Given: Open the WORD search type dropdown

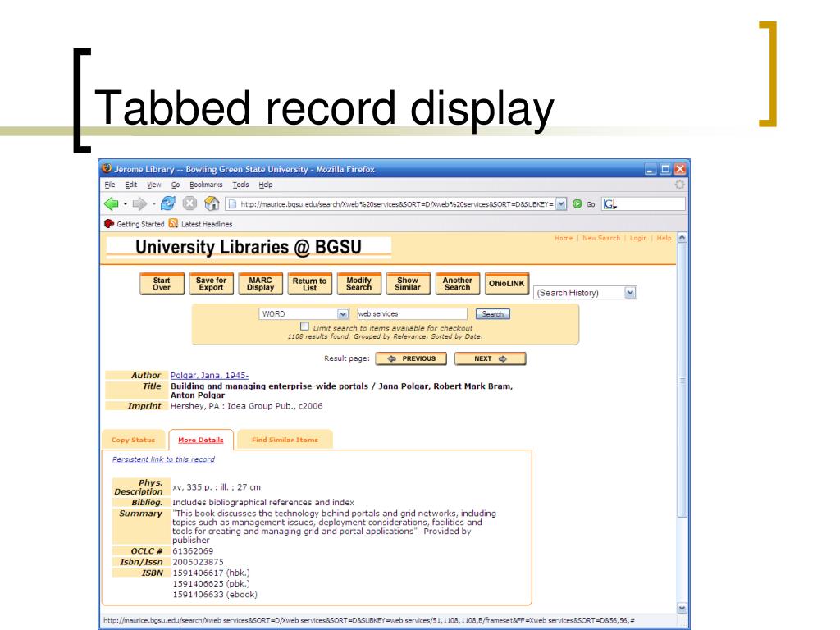Looking at the screenshot, I should (304, 314).
